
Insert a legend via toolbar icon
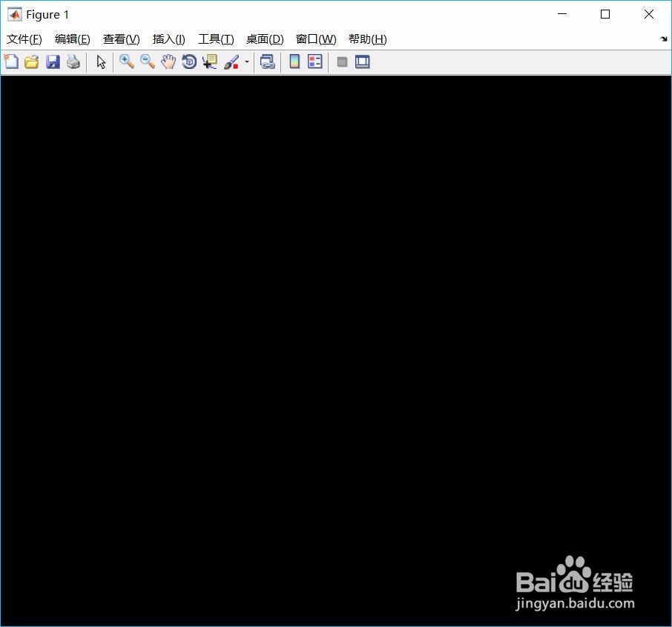(x=315, y=62)
